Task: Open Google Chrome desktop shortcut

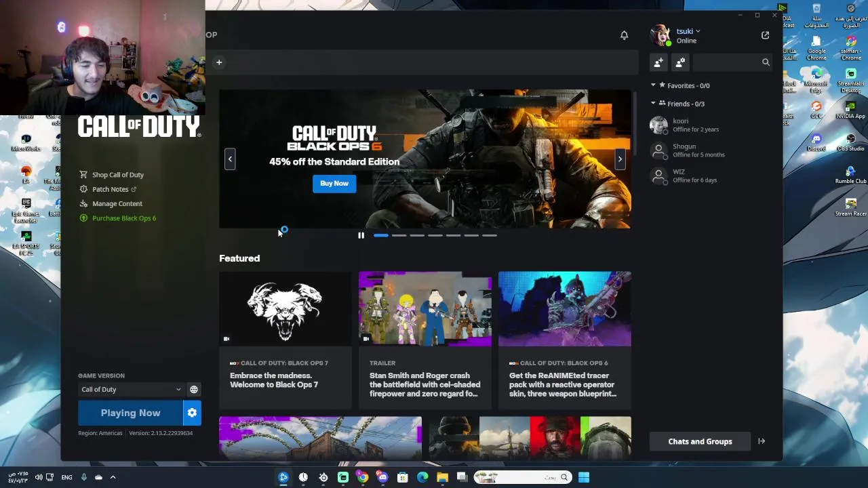Action: [816, 47]
